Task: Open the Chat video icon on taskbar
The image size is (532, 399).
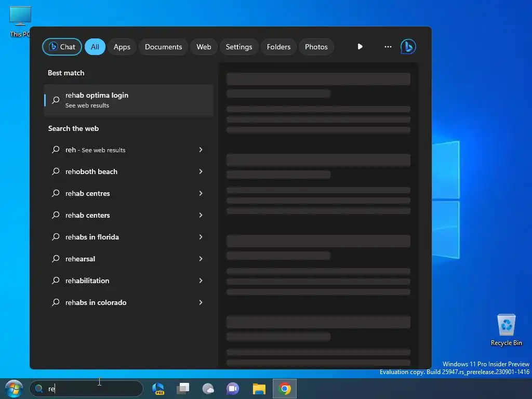Action: coord(233,389)
